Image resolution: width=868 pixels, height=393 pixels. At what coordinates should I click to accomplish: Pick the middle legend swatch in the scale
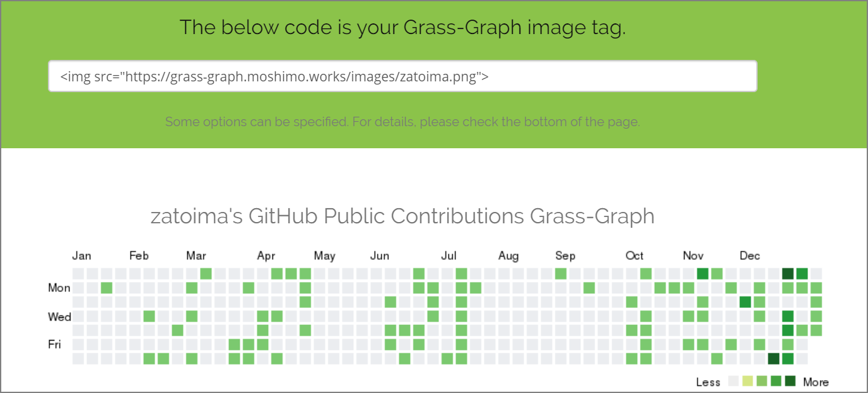[x=761, y=381]
